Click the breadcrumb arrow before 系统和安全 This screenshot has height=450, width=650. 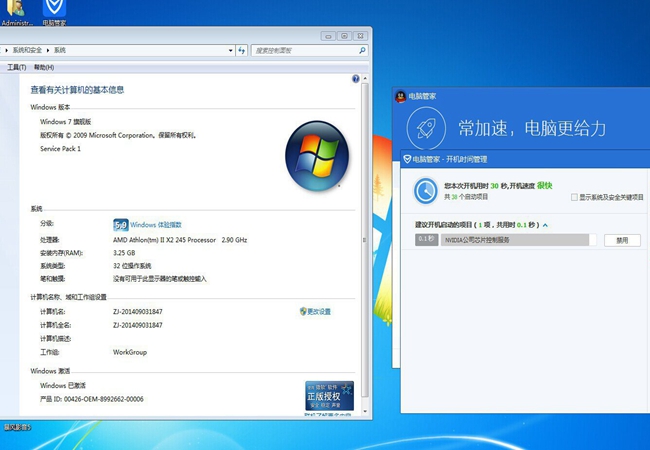pos(6,50)
